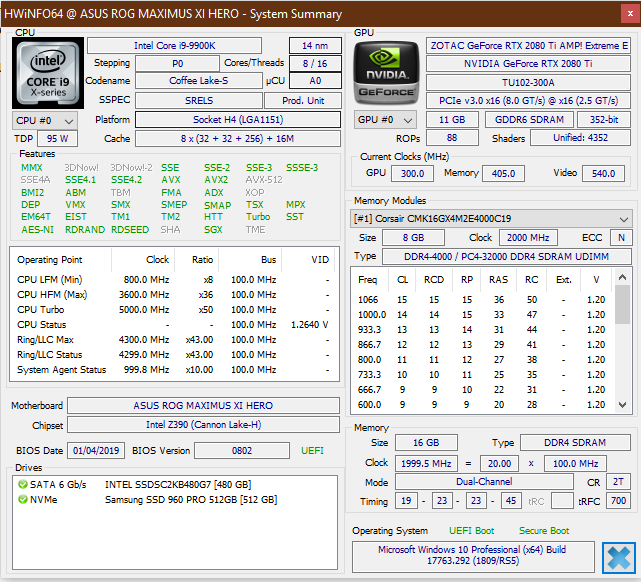This screenshot has height=582, width=641.
Task: Click the cache value 8 x (32 + 32 + 256) + 16M
Action: [238, 139]
